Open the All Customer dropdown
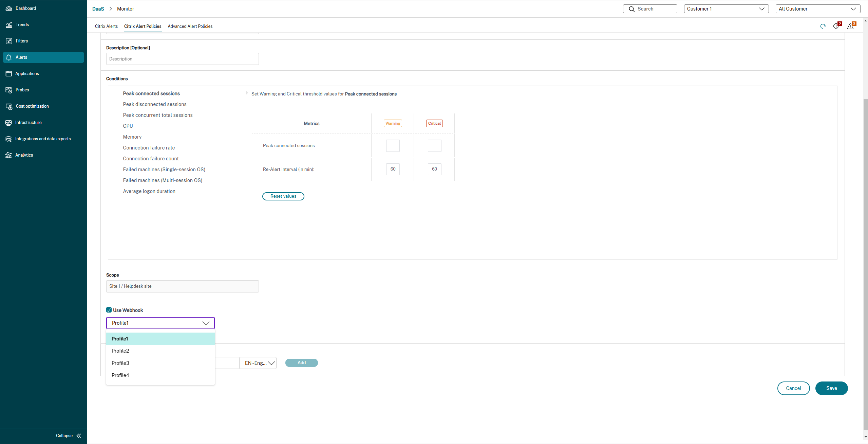Image resolution: width=868 pixels, height=444 pixels. coord(818,9)
